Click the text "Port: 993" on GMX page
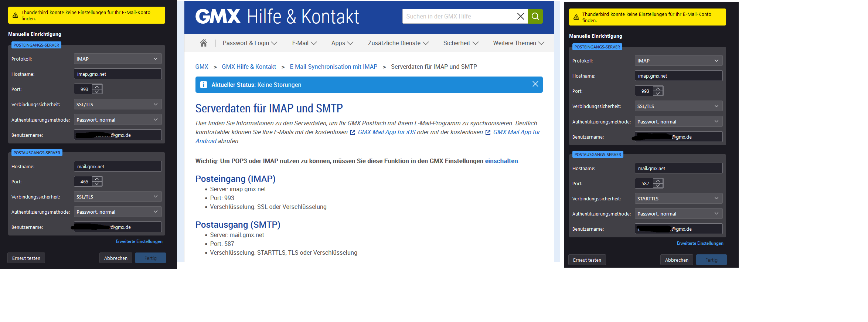868x322 pixels. coord(222,198)
